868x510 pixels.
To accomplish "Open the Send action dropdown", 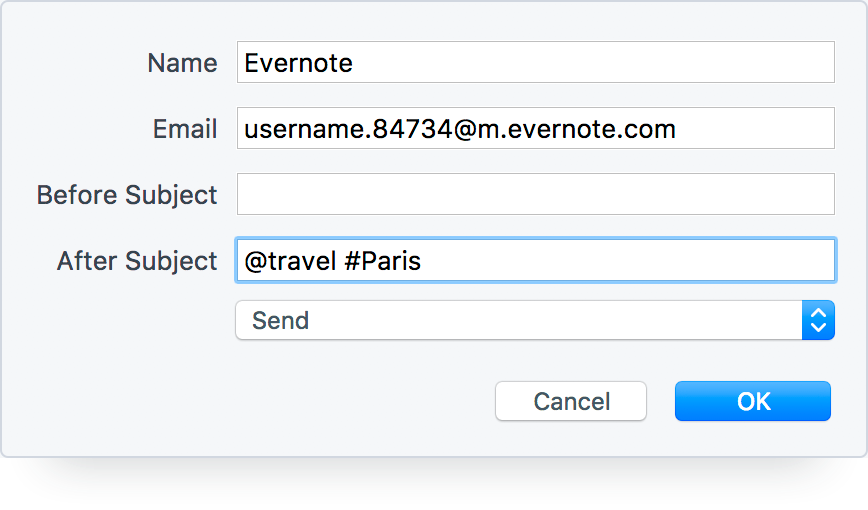I will [520, 321].
